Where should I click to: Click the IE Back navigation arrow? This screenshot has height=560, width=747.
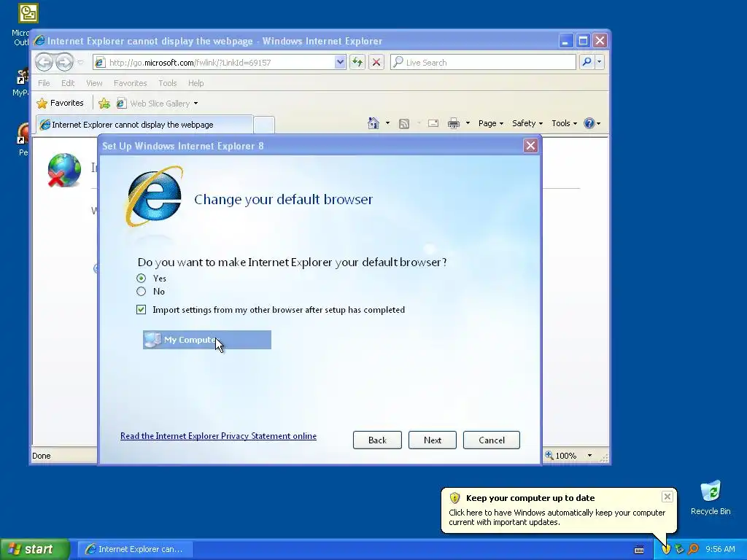44,62
